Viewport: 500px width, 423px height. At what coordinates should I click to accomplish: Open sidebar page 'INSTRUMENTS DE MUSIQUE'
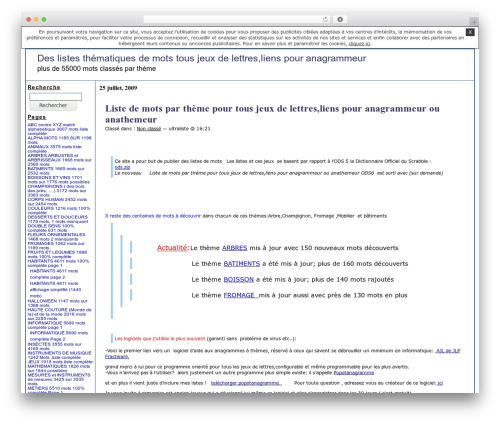pos(59,355)
